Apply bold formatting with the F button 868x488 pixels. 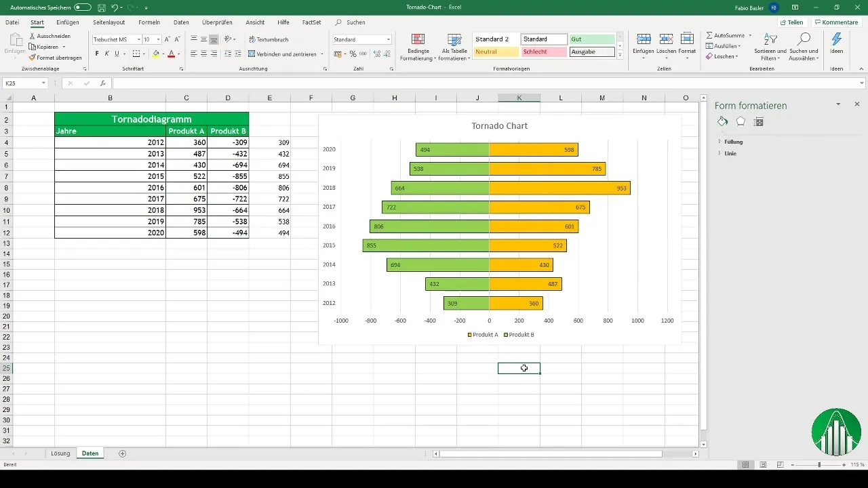(97, 54)
